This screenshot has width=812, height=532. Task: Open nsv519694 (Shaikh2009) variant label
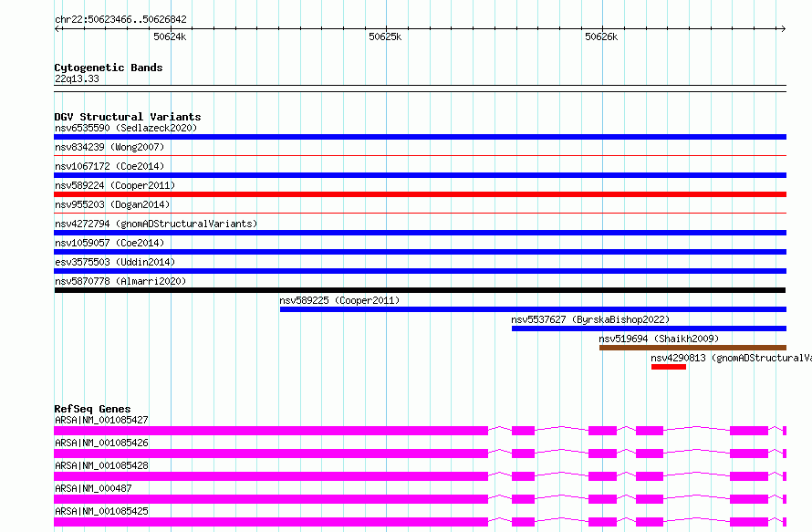pos(659,339)
